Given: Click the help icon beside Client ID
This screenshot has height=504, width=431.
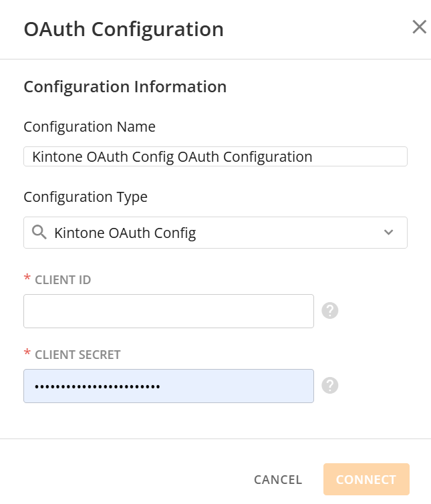Looking at the screenshot, I should [330, 311].
